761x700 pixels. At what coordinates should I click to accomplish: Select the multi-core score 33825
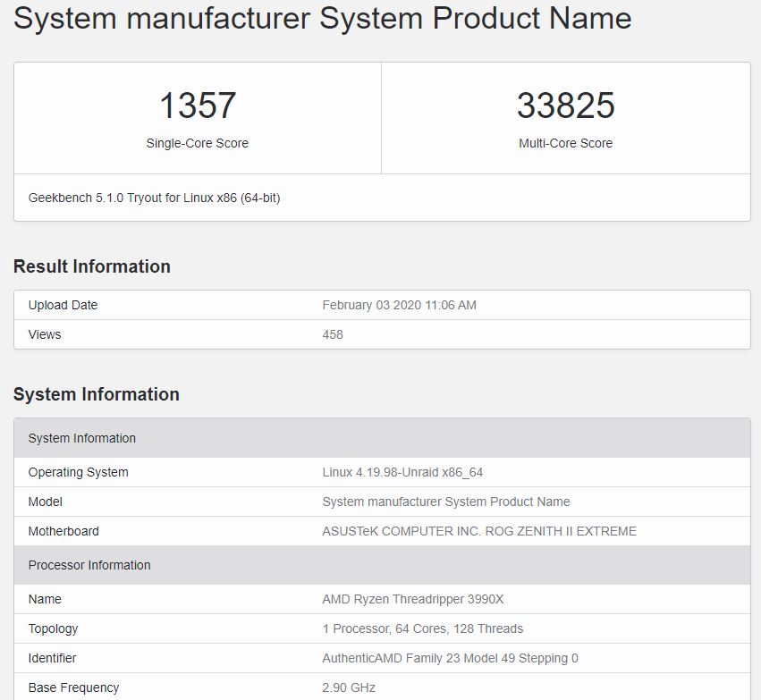tap(566, 106)
